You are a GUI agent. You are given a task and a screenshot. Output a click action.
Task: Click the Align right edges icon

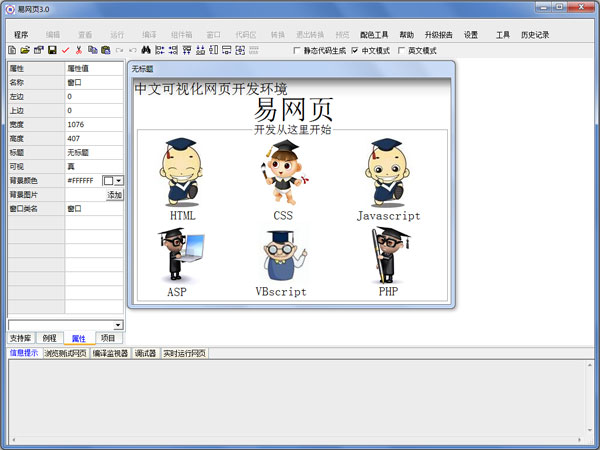point(173,50)
